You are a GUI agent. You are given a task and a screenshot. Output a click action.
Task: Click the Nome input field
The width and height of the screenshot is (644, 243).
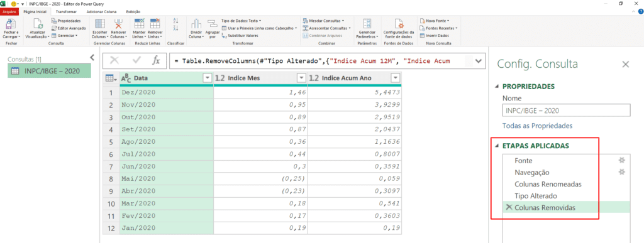tap(566, 111)
